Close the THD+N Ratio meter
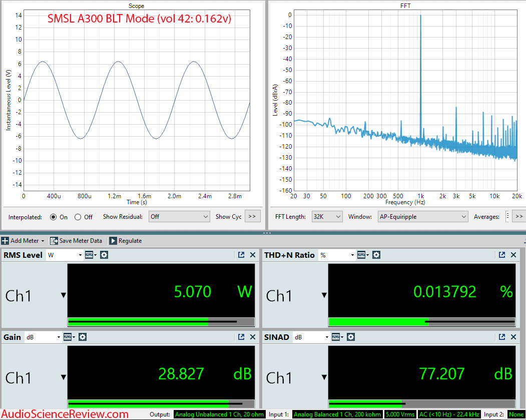Screen dimensions: 526x420 (513, 255)
